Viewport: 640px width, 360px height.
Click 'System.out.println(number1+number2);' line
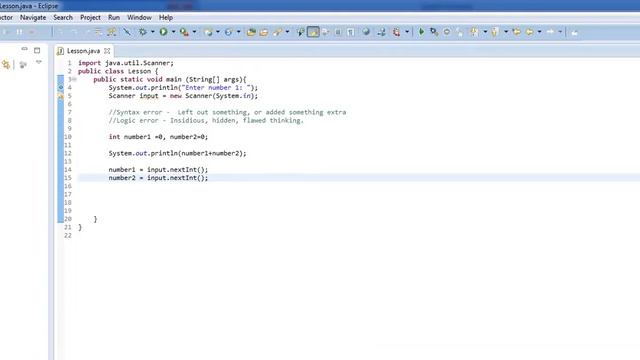178,153
